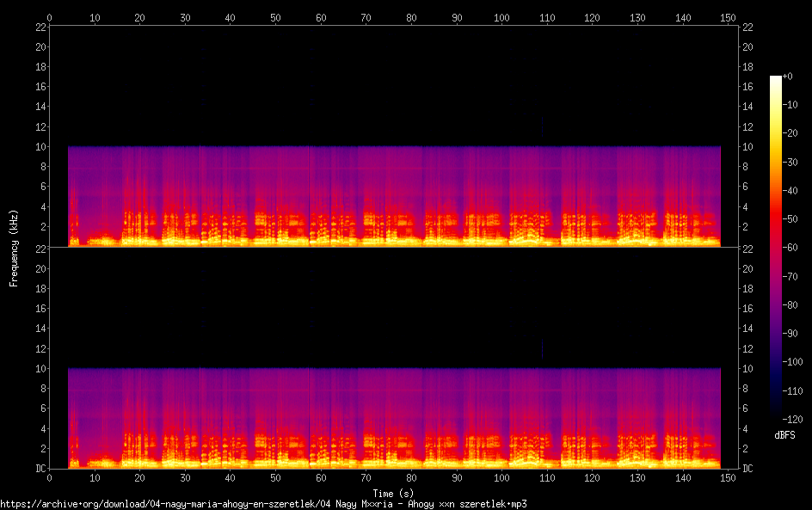Viewport: 812px width, 510px height.
Task: Select the "-70" color scale label
Action: point(790,276)
